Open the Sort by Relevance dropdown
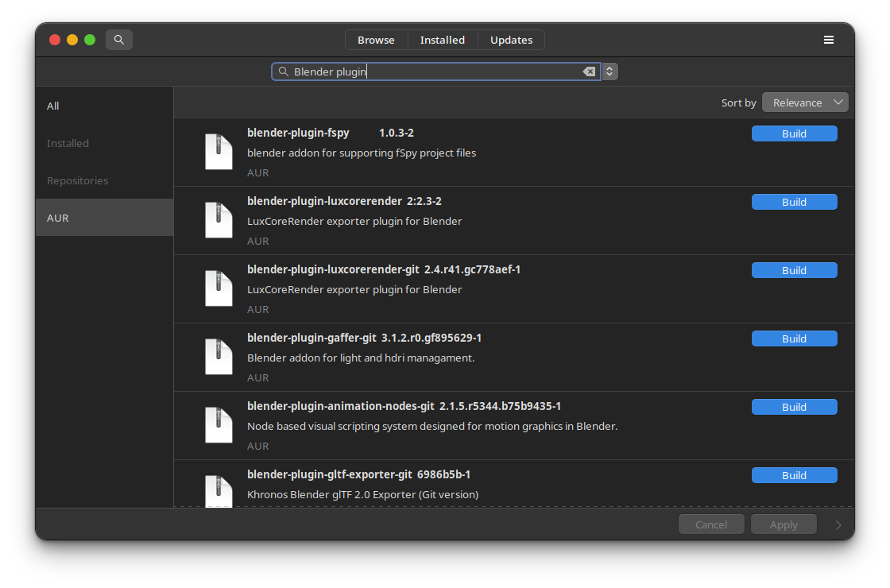Viewport: 890px width, 588px height. [805, 103]
